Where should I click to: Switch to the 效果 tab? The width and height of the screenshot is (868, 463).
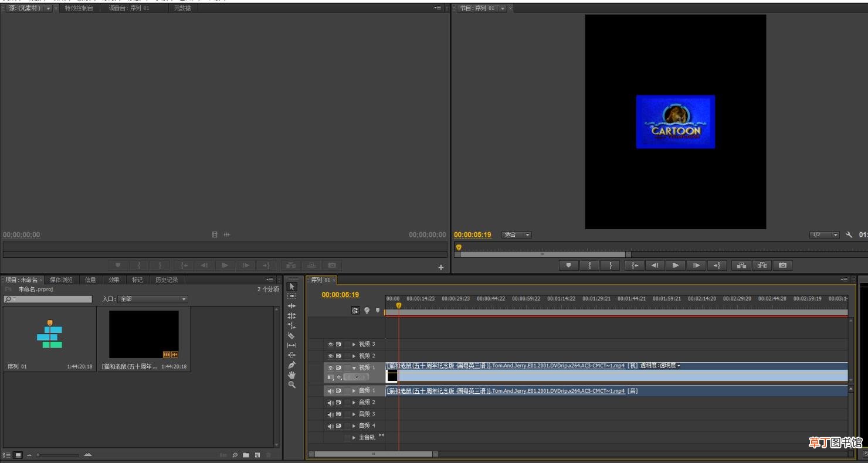[114, 280]
